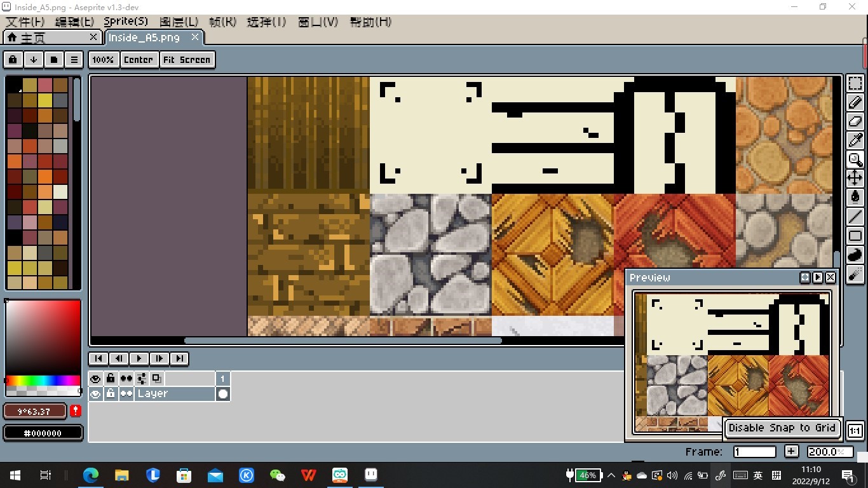The image size is (868, 488).
Task: Select the Rectangle shape tool
Action: [x=855, y=236]
